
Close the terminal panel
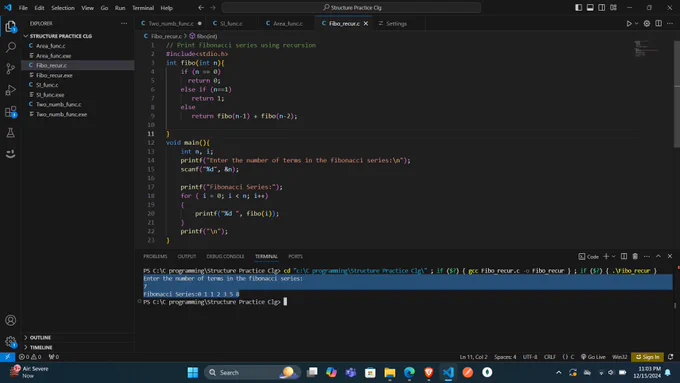[x=670, y=256]
